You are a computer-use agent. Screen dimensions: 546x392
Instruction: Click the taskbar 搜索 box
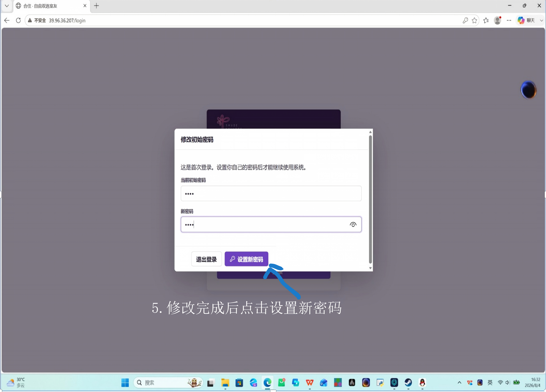point(168,382)
